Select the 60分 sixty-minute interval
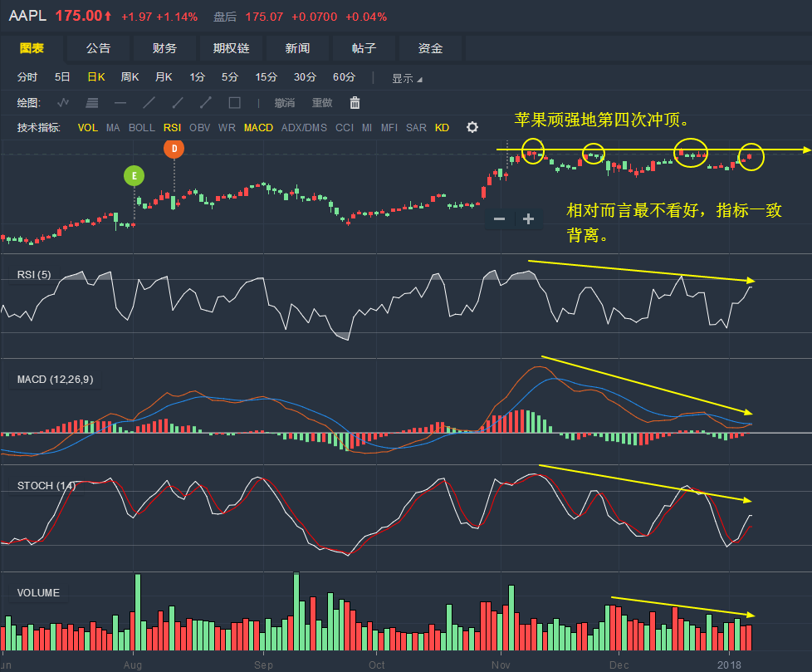 [x=344, y=77]
